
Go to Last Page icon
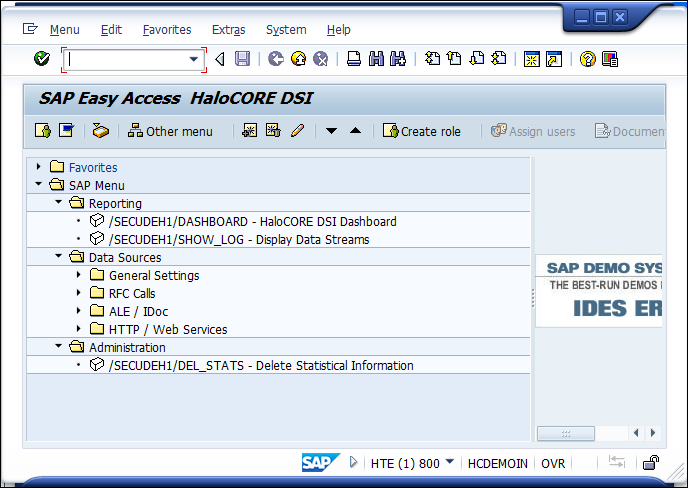(499, 58)
